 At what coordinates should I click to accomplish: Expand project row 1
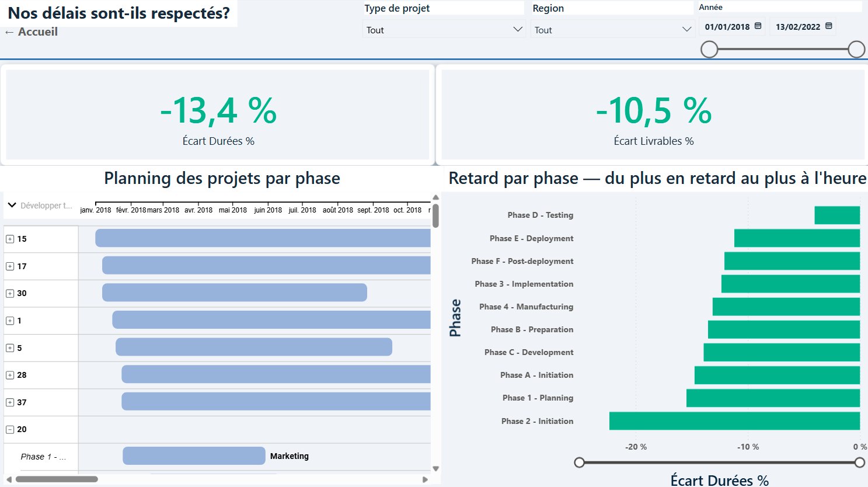(x=10, y=321)
